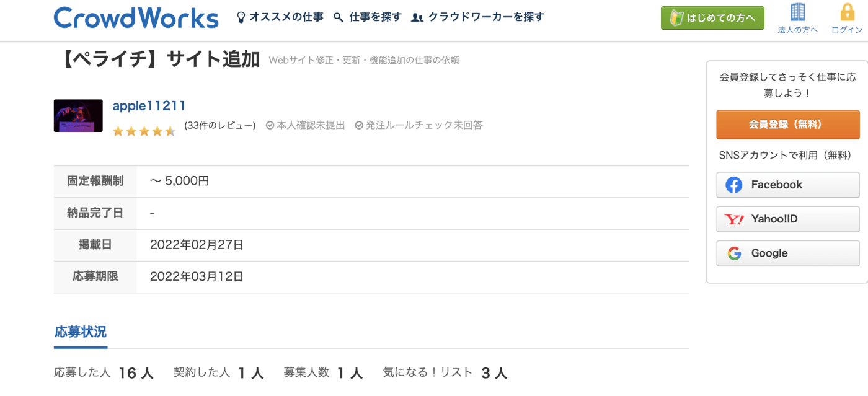The width and height of the screenshot is (868, 396).
Task: Click the padlock login icon
Action: click(847, 12)
